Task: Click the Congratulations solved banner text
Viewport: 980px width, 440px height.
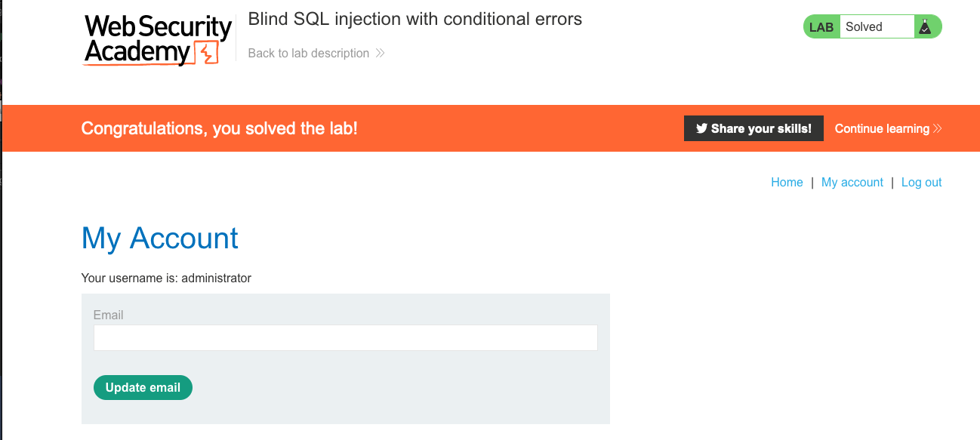Action: click(x=219, y=128)
